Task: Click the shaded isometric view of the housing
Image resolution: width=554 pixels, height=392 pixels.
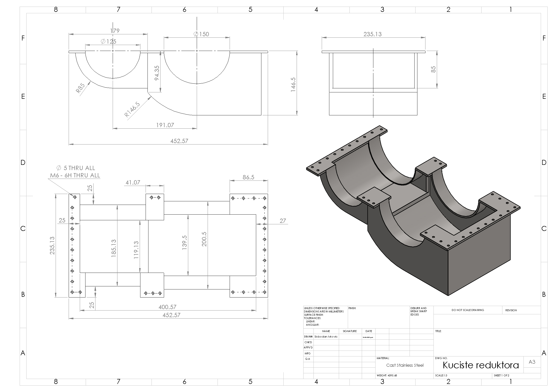Action: [413, 210]
